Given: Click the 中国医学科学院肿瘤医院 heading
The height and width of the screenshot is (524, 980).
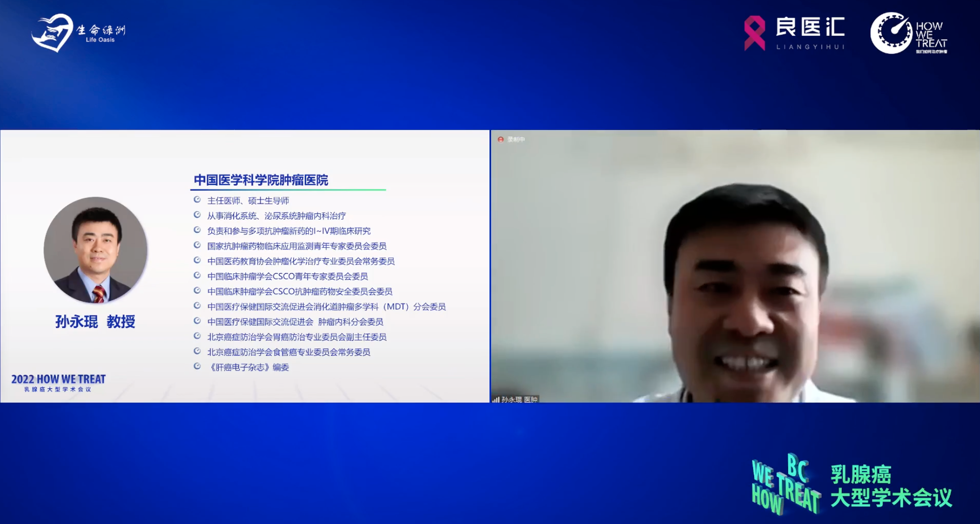Looking at the screenshot, I should (x=261, y=180).
